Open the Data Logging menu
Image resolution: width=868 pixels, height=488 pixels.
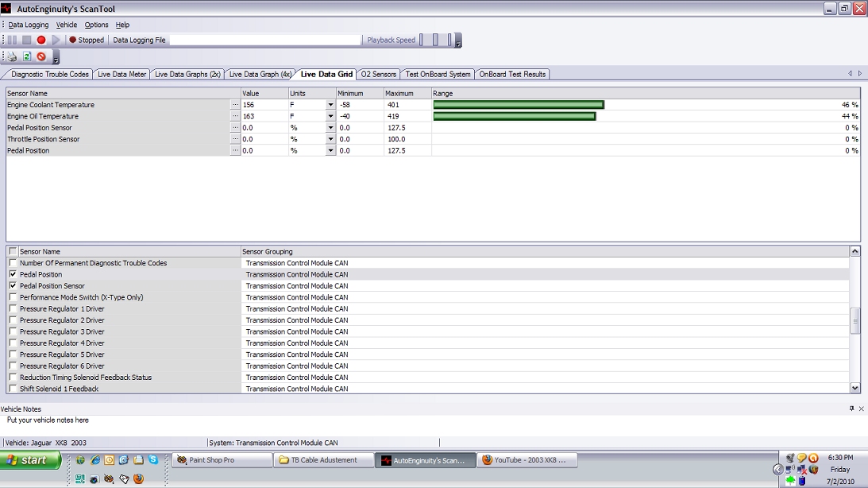29,25
